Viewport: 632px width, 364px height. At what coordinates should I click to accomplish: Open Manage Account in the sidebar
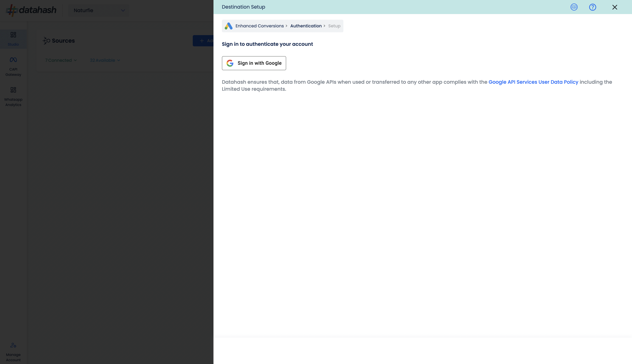(x=13, y=352)
